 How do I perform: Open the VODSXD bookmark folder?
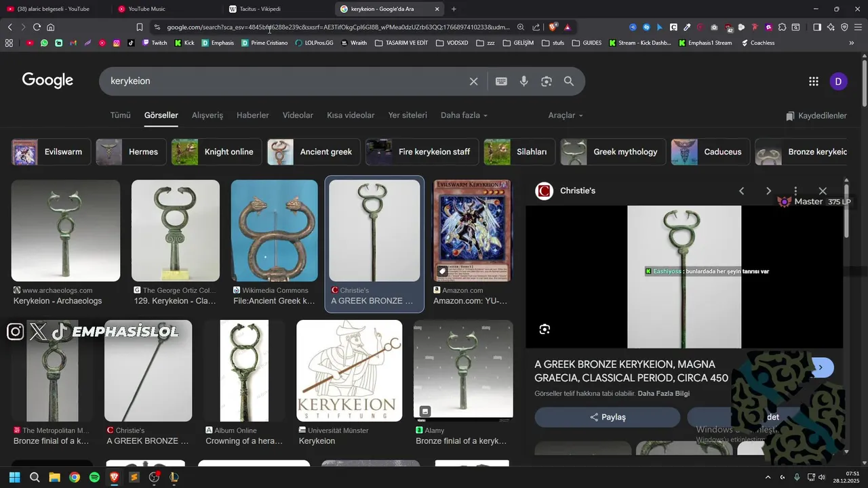point(452,43)
